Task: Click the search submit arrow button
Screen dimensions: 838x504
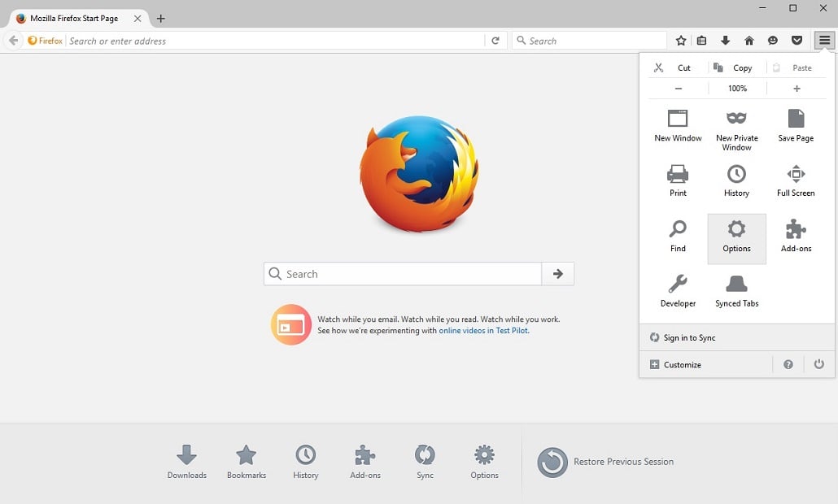Action: click(x=558, y=274)
